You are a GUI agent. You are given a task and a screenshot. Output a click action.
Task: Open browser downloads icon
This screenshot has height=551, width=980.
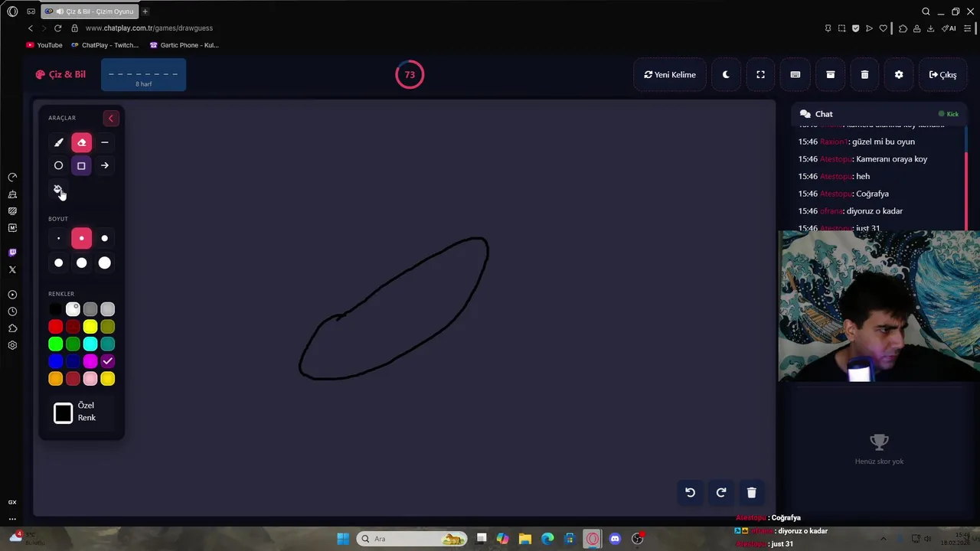coord(930,28)
